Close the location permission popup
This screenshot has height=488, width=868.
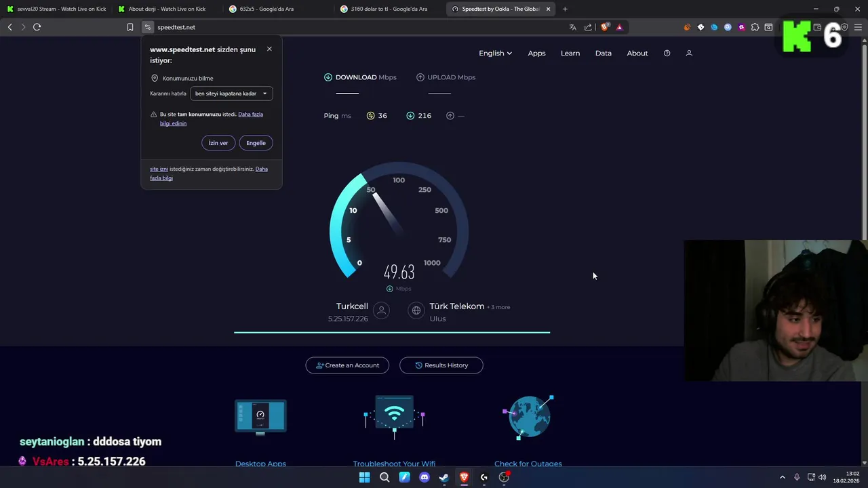tap(269, 49)
